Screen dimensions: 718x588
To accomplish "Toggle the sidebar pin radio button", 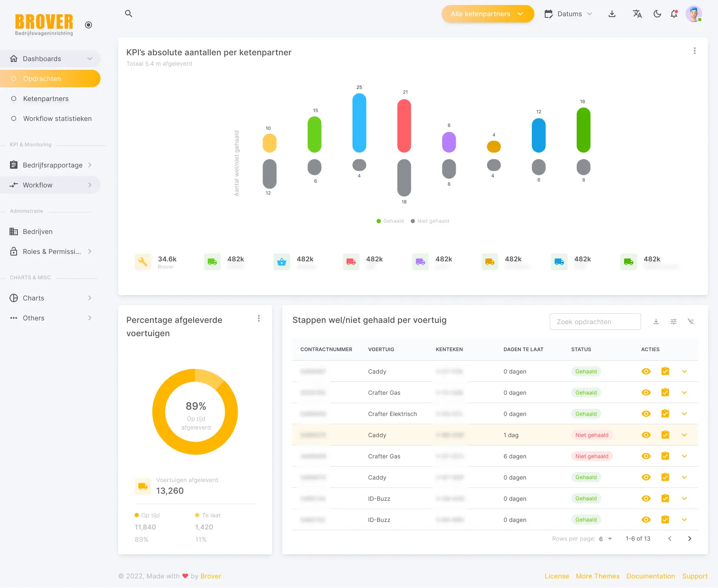I will [x=89, y=25].
